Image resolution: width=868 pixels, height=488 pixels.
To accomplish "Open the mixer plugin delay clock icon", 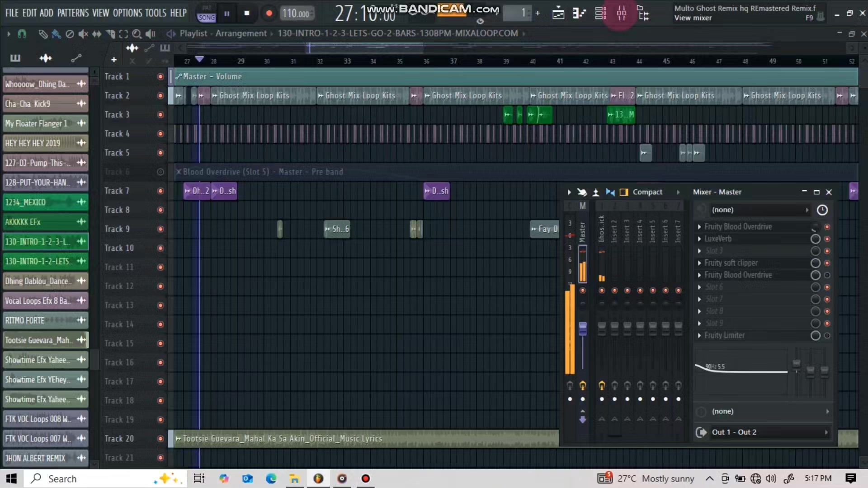I will coord(822,210).
